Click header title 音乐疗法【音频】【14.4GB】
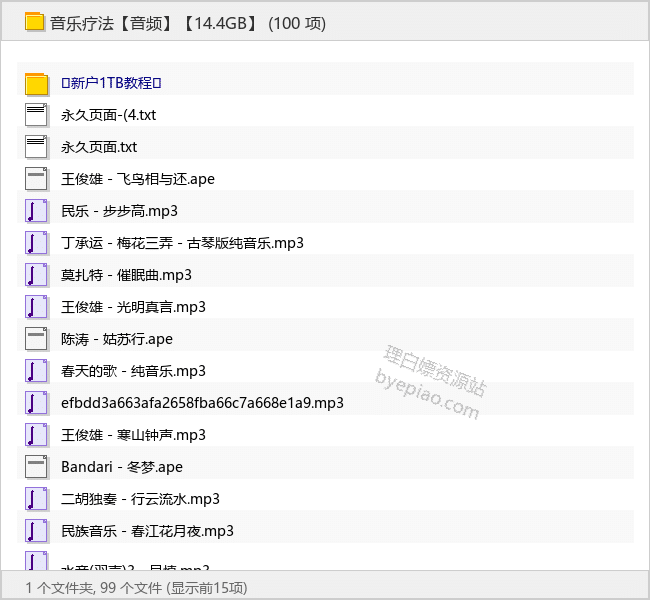This screenshot has width=650, height=600. click(x=154, y=23)
